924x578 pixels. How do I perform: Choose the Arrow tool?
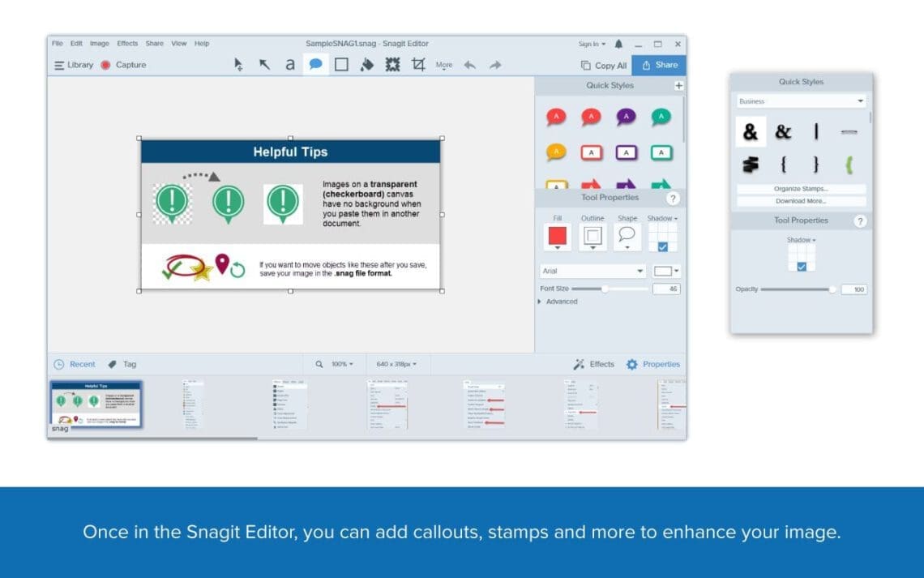click(264, 65)
